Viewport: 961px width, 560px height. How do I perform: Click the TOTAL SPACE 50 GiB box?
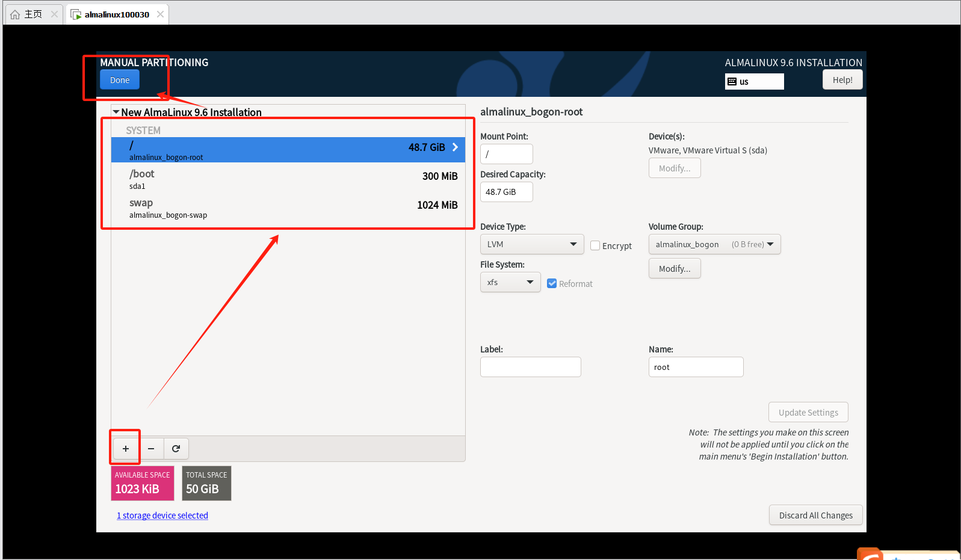click(206, 483)
